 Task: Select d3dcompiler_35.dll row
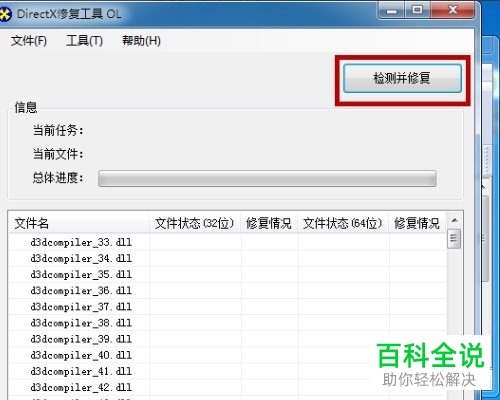pos(227,274)
